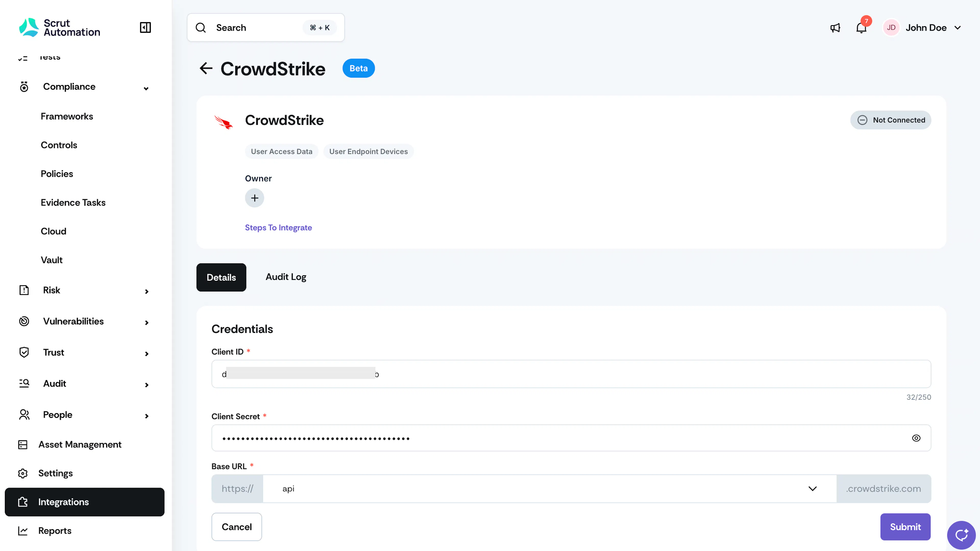The width and height of the screenshot is (980, 551).
Task: Click the User Access Data tag
Action: (x=281, y=151)
